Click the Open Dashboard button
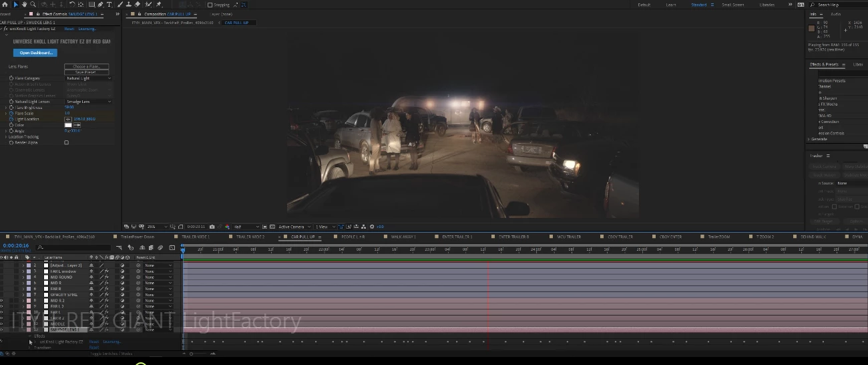The width and height of the screenshot is (868, 365). (35, 53)
